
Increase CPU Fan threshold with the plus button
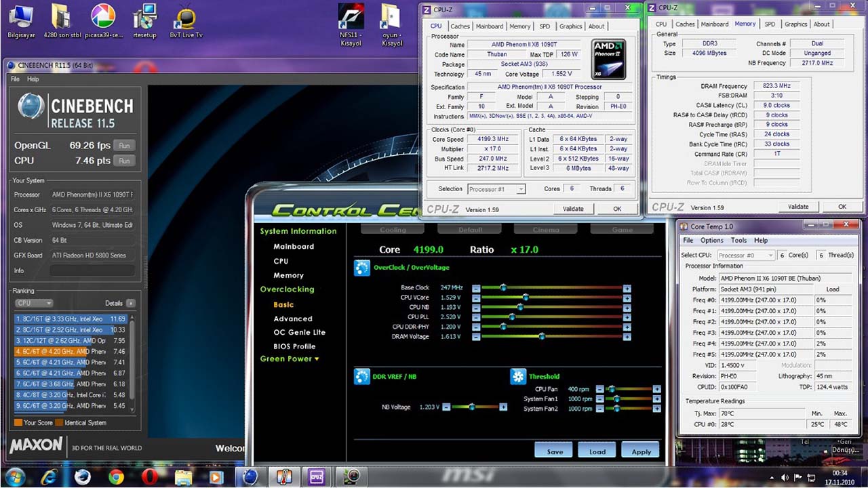click(x=656, y=389)
